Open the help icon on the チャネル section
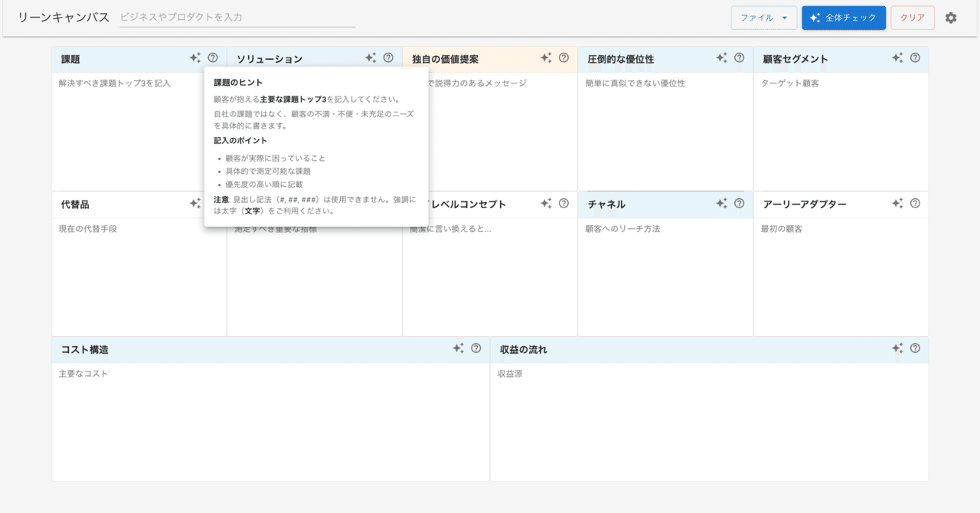This screenshot has width=980, height=513. [739, 203]
